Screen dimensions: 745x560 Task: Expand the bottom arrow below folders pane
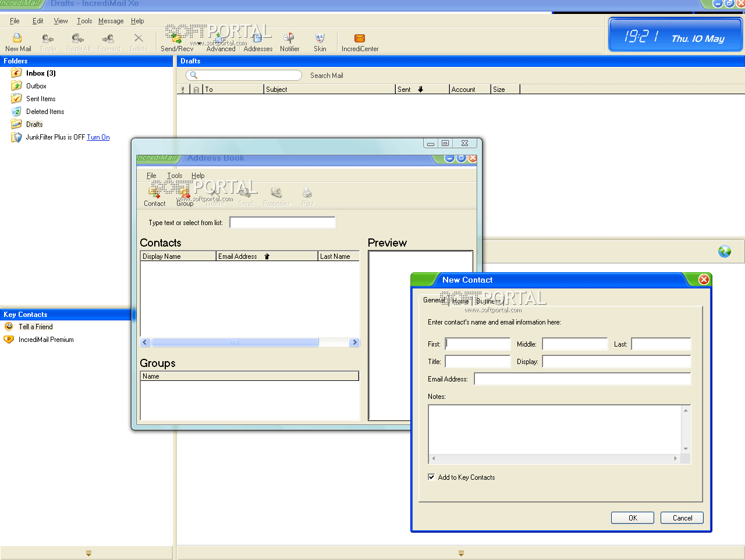click(88, 554)
